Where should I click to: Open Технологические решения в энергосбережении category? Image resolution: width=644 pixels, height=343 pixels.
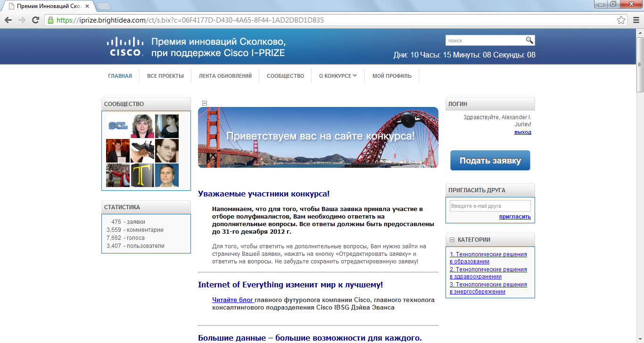pyautogui.click(x=488, y=288)
